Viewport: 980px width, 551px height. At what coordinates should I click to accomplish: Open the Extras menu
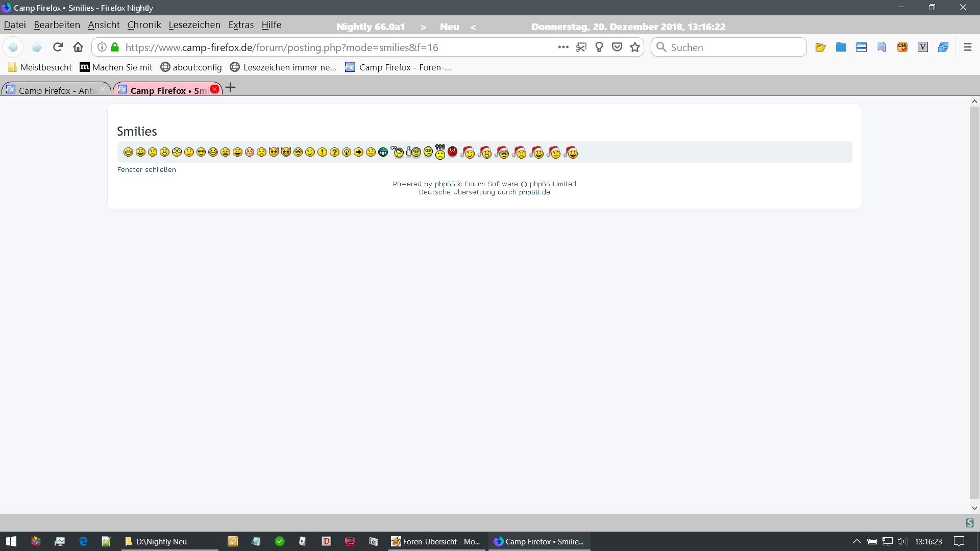[x=241, y=24]
